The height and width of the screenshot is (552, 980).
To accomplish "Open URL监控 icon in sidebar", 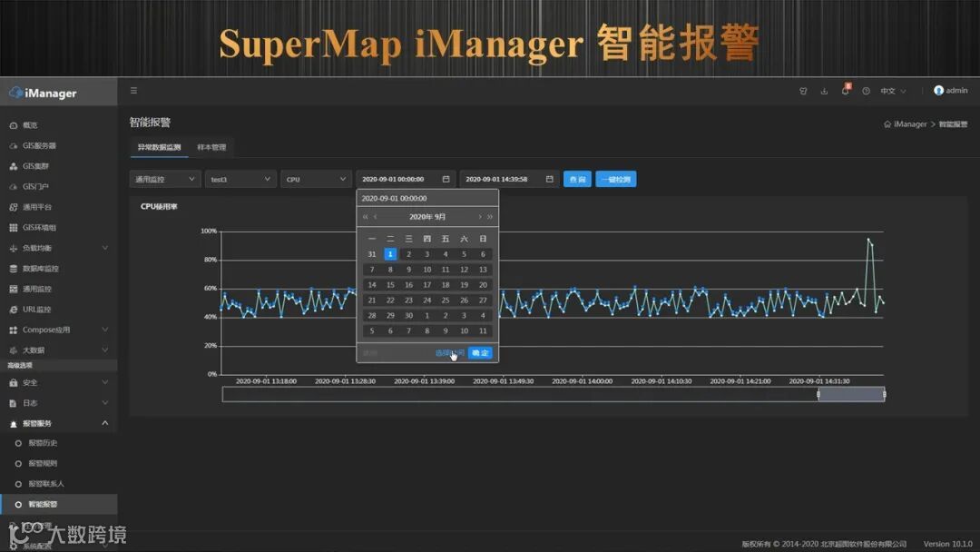I will tap(13, 310).
